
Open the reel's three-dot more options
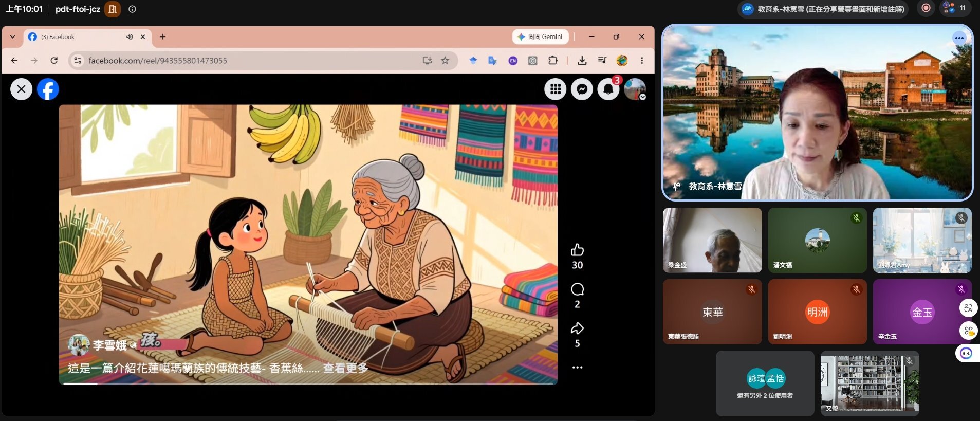point(577,368)
